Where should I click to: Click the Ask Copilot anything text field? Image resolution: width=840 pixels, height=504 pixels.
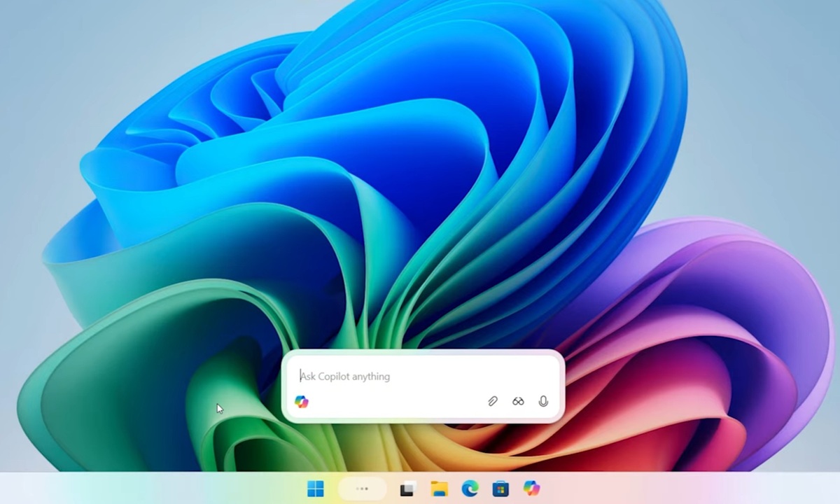click(423, 377)
